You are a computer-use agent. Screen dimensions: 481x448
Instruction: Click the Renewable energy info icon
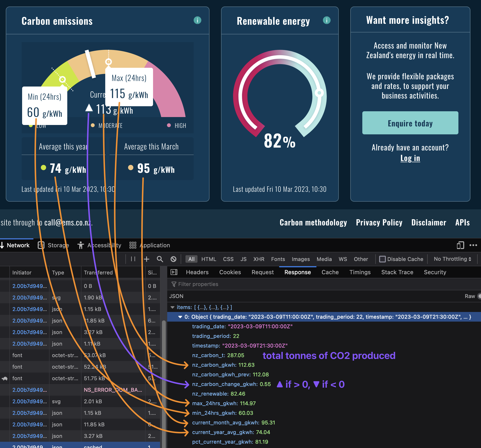point(327,20)
